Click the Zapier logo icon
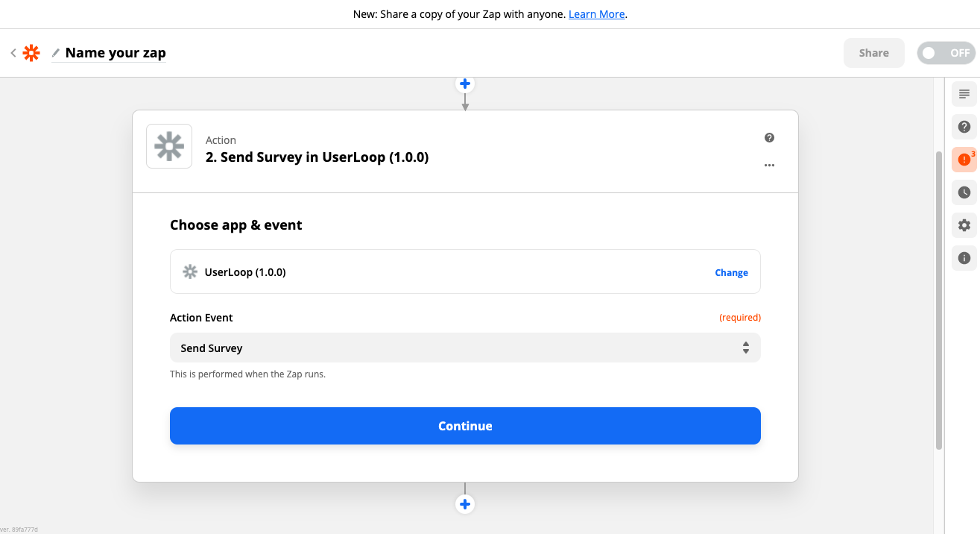This screenshot has height=534, width=980. coord(31,53)
